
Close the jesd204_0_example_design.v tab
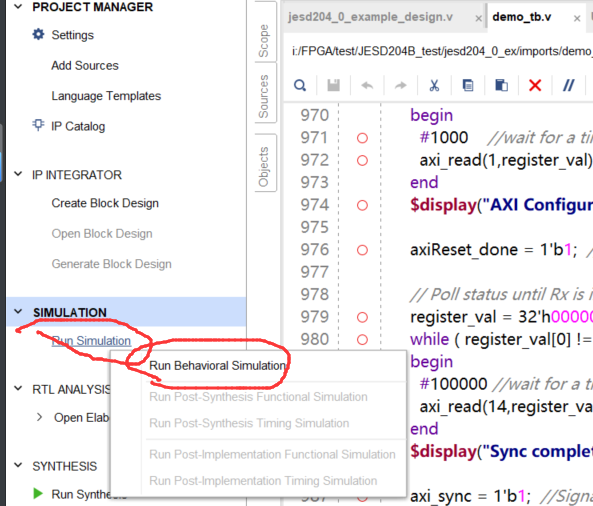coord(478,18)
